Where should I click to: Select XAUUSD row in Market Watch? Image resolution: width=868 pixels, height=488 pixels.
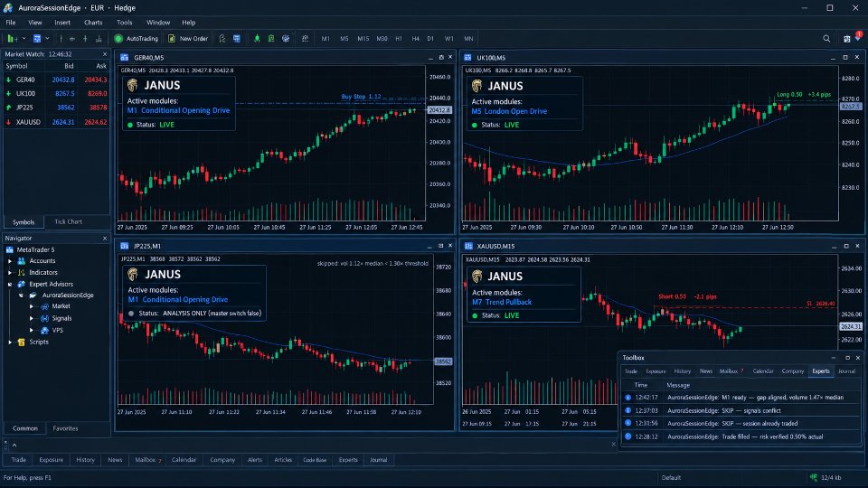[56, 122]
